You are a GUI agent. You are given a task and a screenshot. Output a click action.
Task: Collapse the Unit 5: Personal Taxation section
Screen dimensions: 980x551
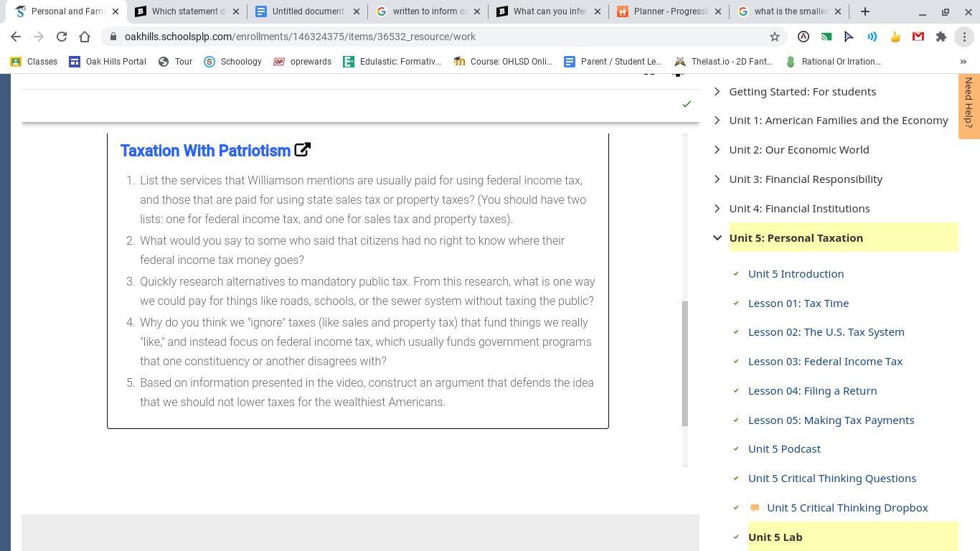pos(717,238)
